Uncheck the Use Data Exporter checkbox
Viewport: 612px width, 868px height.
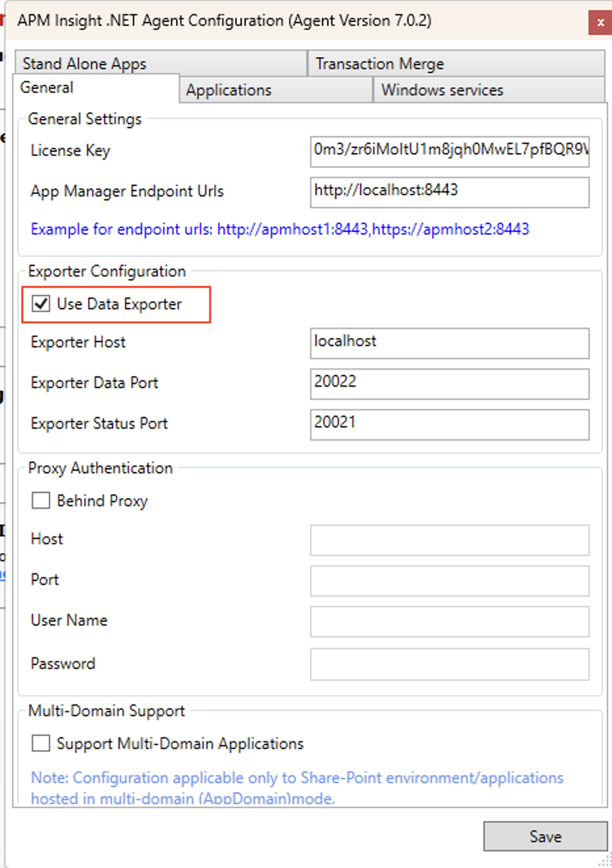41,304
